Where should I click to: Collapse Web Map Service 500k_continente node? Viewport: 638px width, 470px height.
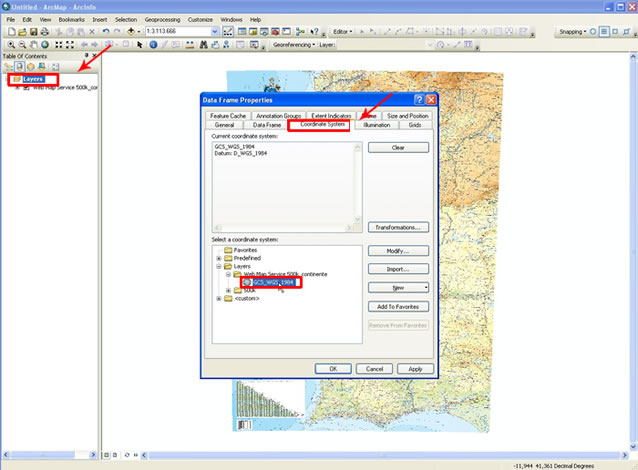(x=228, y=275)
